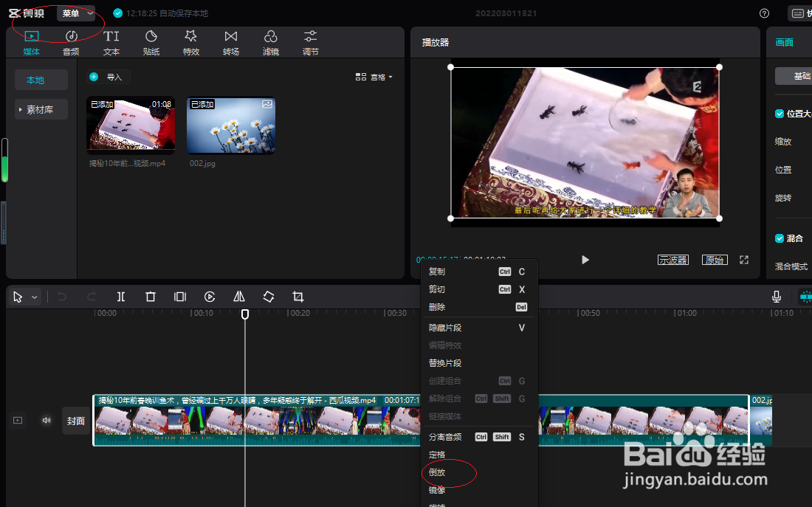
Task: Open the 示波器 oscilloscope view
Action: pyautogui.click(x=672, y=260)
